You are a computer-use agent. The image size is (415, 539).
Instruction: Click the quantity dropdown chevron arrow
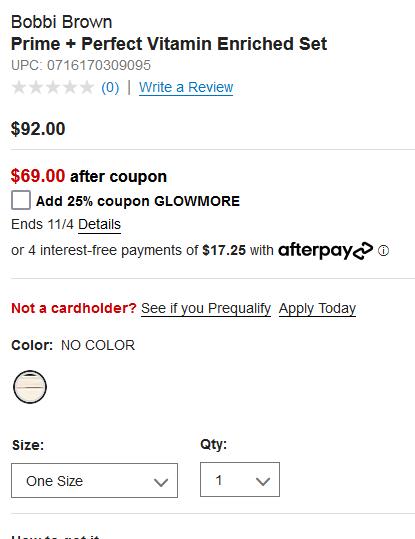tap(263, 481)
